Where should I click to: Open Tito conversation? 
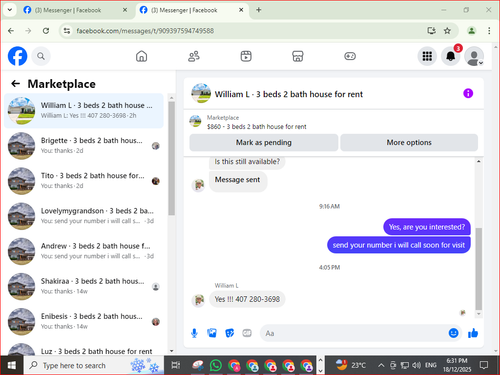(84, 181)
